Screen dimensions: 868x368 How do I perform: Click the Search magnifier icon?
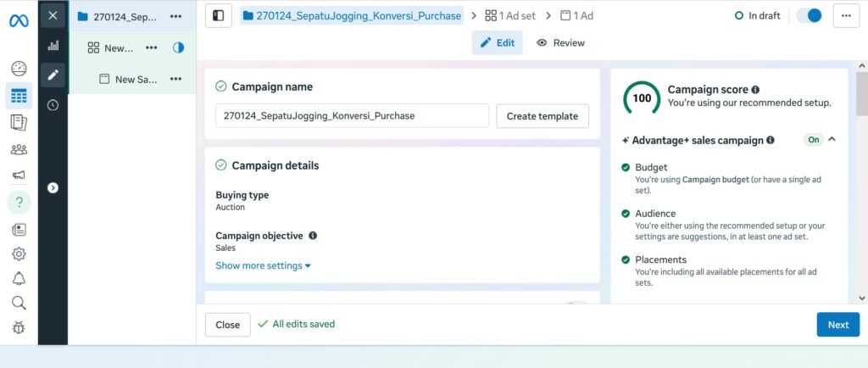coord(19,303)
